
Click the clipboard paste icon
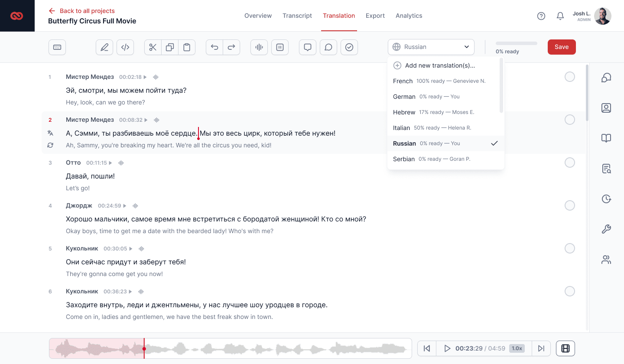click(x=187, y=47)
